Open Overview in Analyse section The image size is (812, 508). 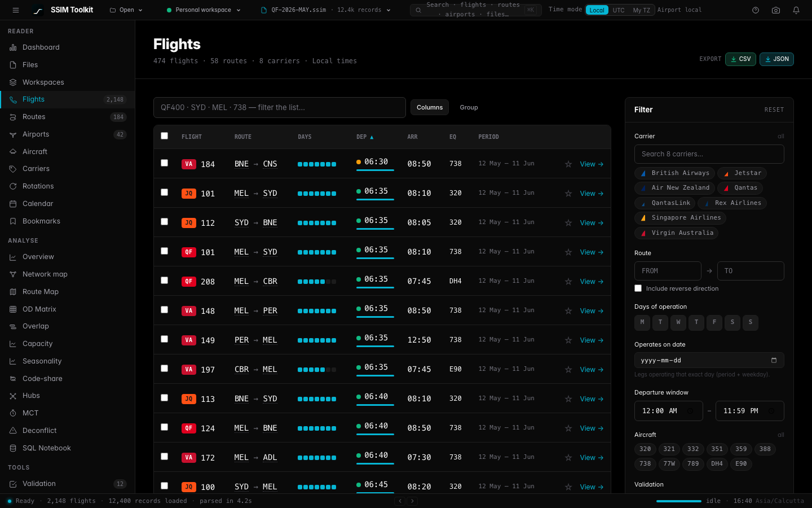[67, 257]
